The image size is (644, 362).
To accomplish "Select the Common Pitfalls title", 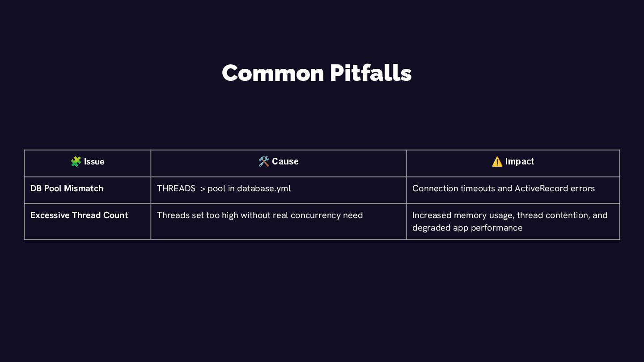I will tap(317, 73).
